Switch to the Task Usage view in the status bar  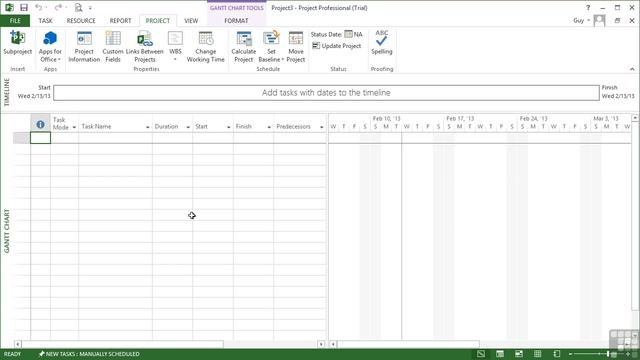pos(500,354)
